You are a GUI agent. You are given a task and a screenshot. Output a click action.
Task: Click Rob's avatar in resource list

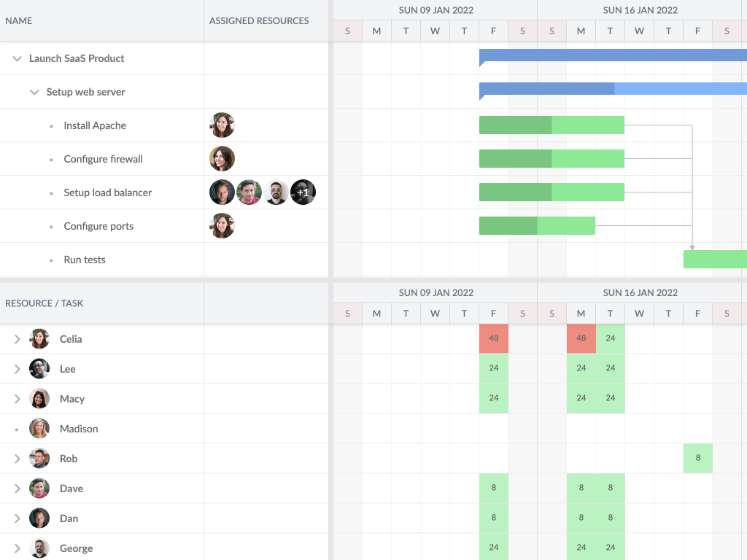pyautogui.click(x=39, y=459)
